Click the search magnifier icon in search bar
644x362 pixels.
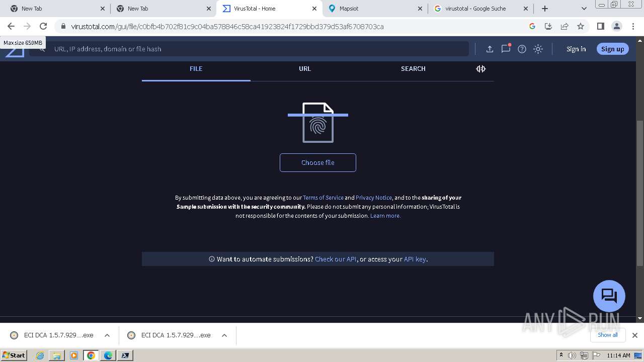(42, 49)
